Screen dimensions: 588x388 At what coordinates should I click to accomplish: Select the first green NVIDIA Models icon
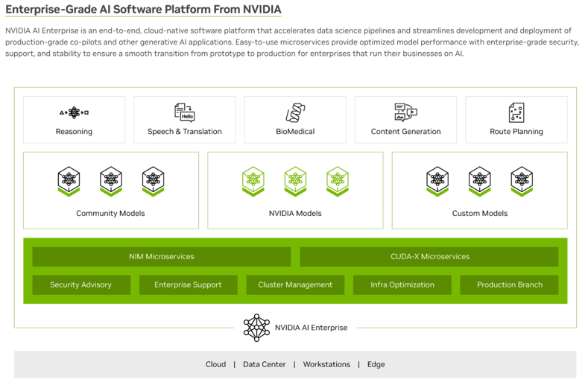point(253,182)
